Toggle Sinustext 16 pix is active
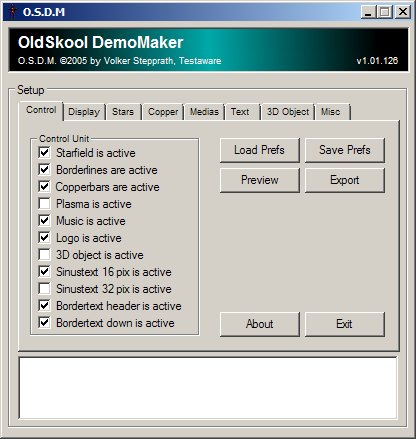 point(44,272)
